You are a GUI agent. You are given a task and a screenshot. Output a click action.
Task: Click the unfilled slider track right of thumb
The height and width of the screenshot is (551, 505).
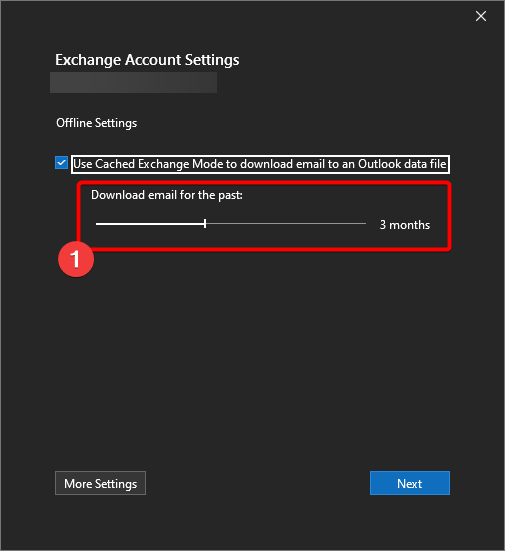tap(286, 223)
